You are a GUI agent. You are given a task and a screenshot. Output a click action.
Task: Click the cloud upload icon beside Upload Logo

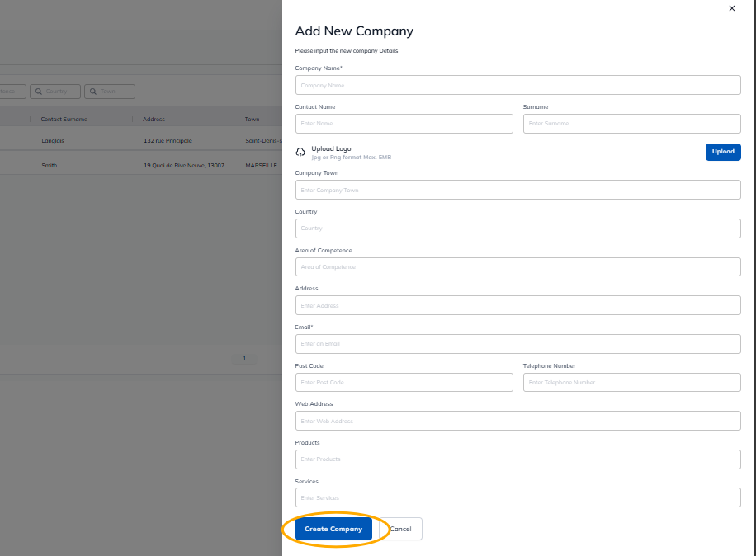[300, 153]
